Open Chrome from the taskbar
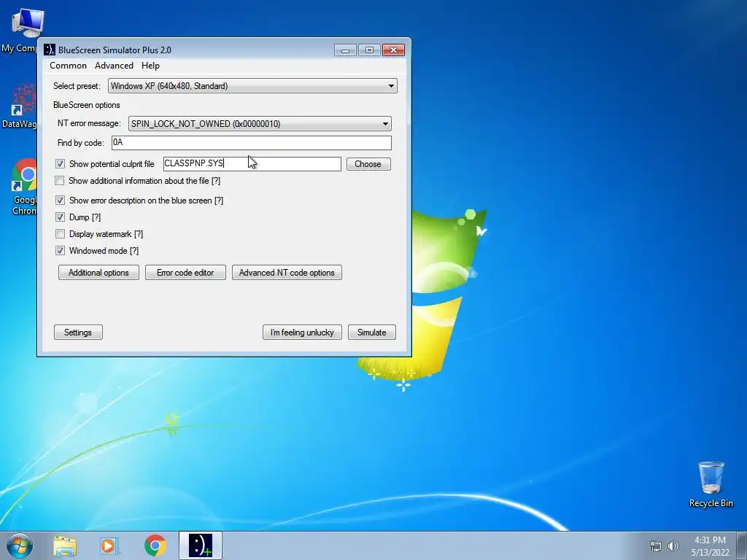747x560 pixels. point(155,545)
